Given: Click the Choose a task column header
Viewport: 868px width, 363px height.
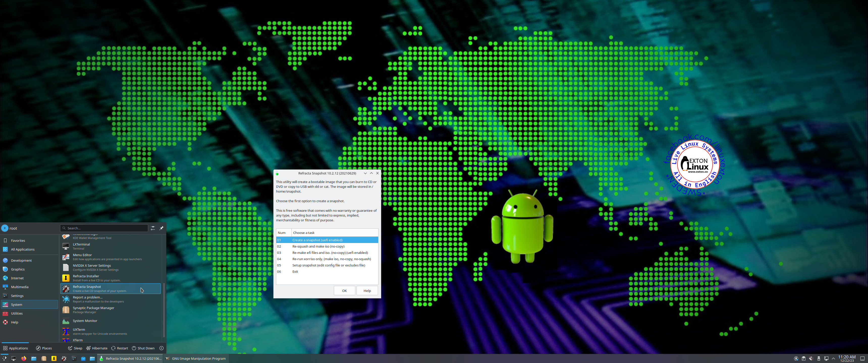Looking at the screenshot, I should (x=335, y=233).
